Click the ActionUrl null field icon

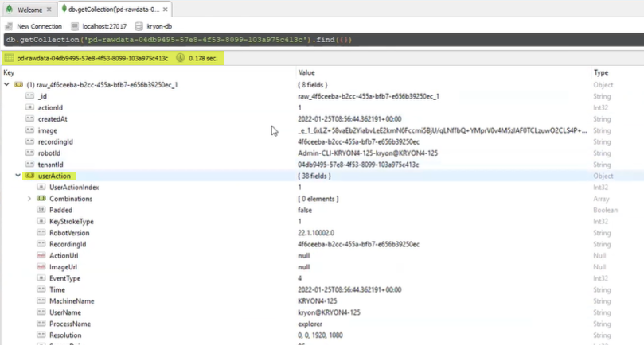(41, 256)
